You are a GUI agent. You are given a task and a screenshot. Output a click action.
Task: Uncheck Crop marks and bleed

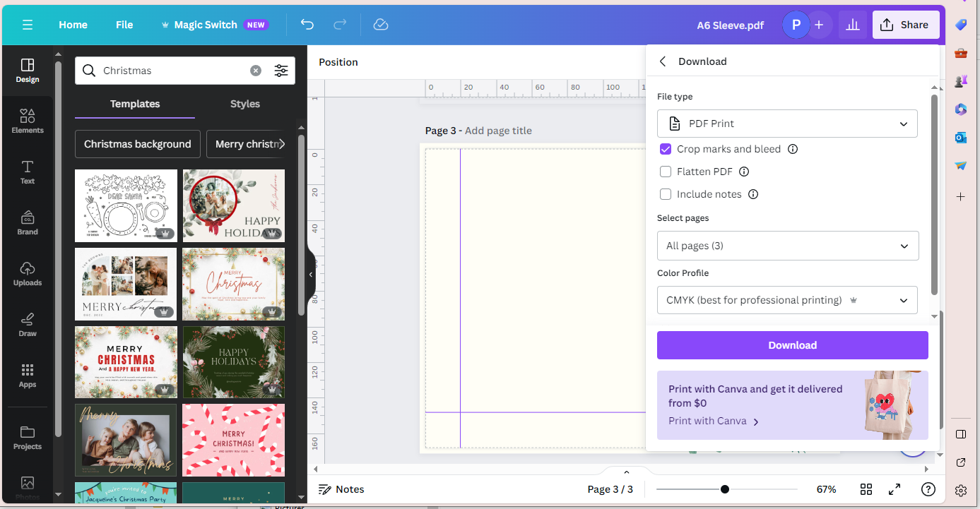(665, 149)
